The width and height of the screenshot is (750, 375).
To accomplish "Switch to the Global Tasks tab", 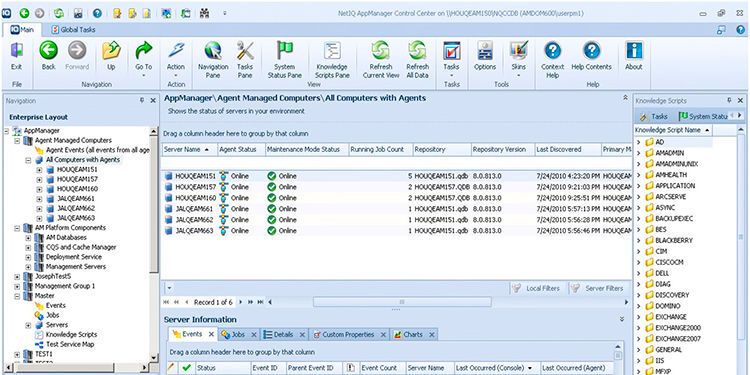I will tap(73, 30).
